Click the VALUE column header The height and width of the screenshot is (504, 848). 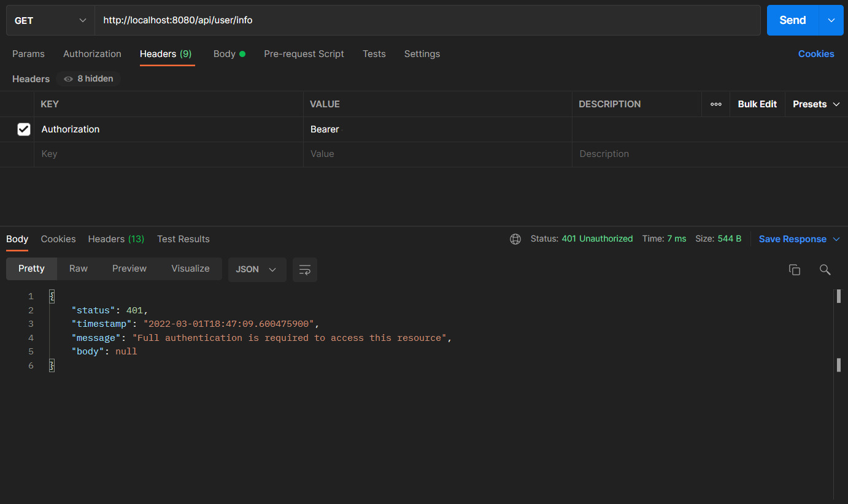pos(325,104)
